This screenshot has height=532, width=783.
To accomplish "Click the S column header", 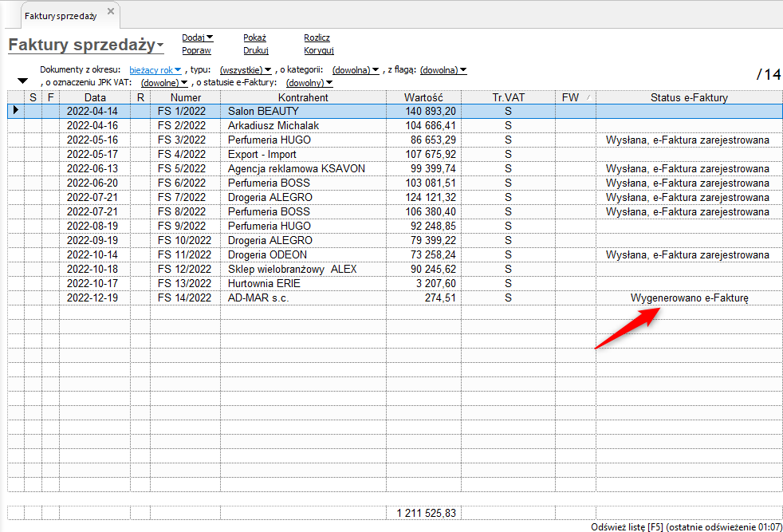I will pos(33,97).
